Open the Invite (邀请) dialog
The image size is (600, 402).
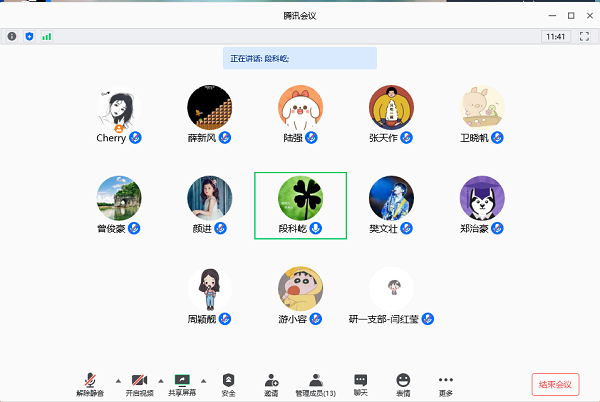[272, 384]
